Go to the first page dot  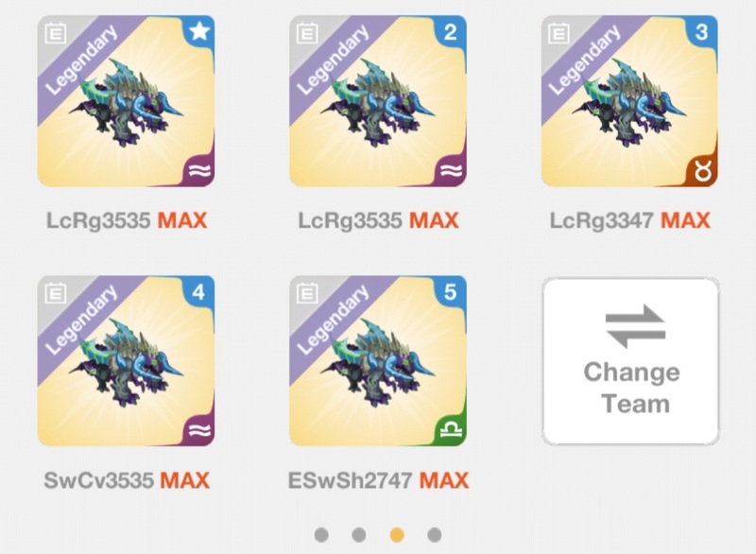tap(321, 535)
